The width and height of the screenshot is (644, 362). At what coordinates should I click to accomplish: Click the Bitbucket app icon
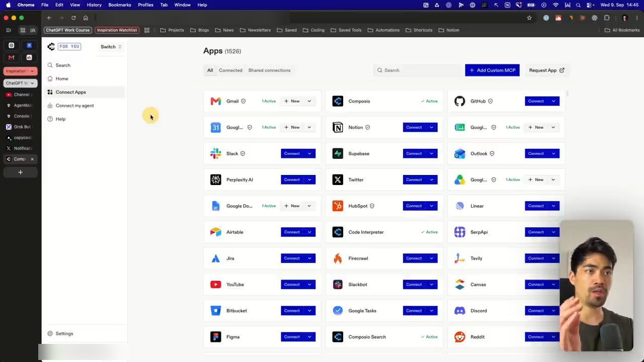[x=216, y=311]
